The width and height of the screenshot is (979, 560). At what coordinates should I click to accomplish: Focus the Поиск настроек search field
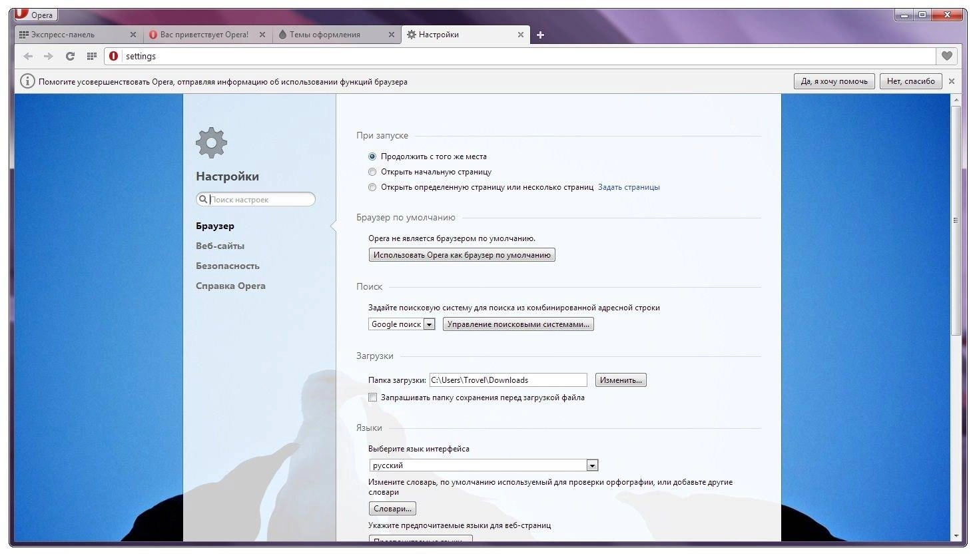[256, 199]
